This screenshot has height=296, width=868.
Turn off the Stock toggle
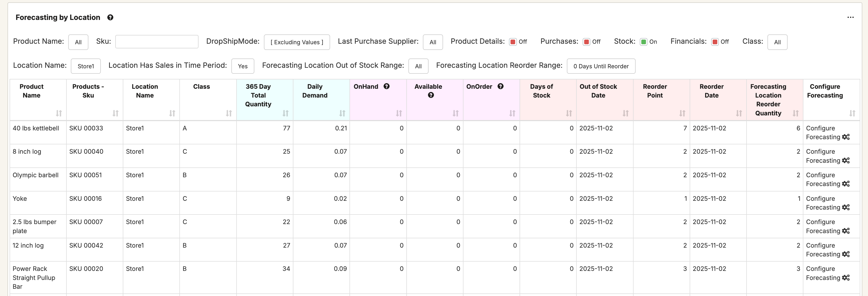(643, 42)
